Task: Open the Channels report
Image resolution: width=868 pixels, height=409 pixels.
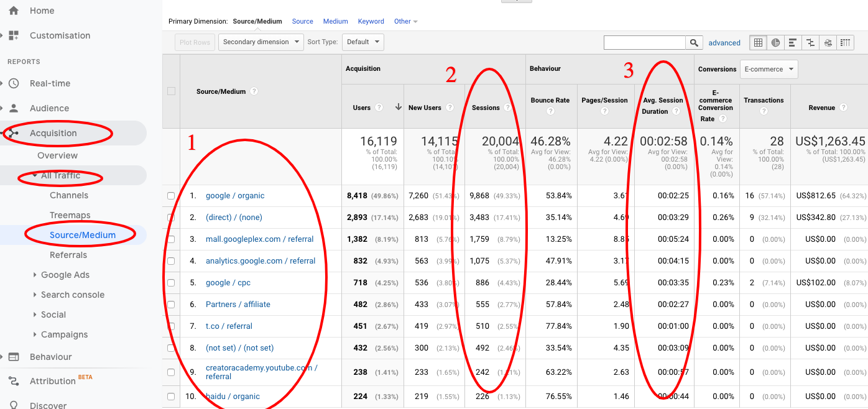Action: tap(69, 195)
